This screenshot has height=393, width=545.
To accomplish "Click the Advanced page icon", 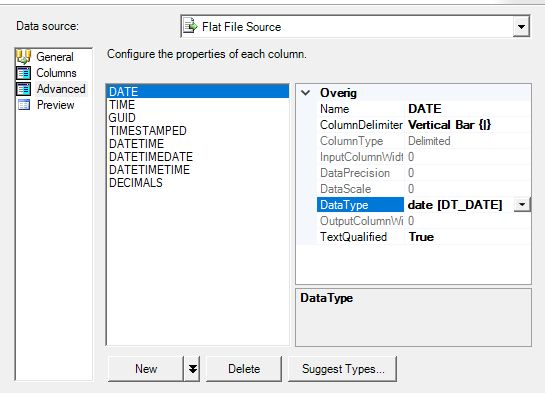I will click(24, 89).
